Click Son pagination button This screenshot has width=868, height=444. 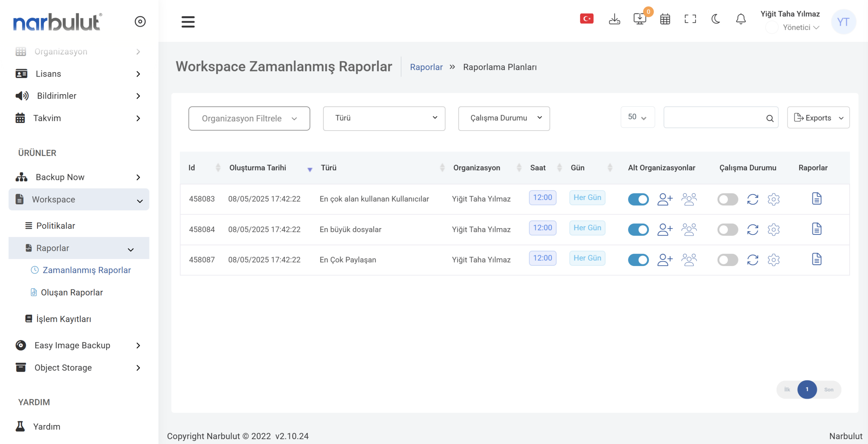pos(829,389)
